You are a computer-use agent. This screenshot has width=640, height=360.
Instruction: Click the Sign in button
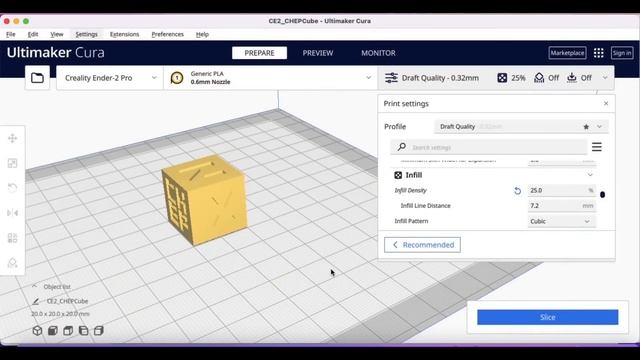(622, 53)
